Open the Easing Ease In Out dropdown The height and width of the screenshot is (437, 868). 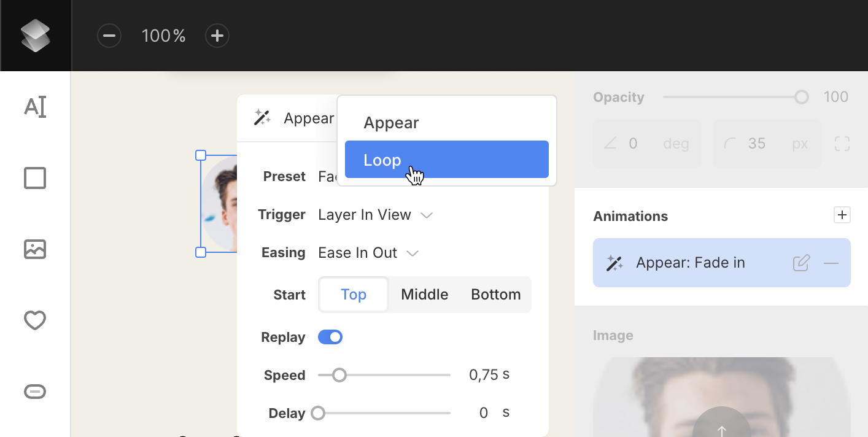click(x=368, y=253)
